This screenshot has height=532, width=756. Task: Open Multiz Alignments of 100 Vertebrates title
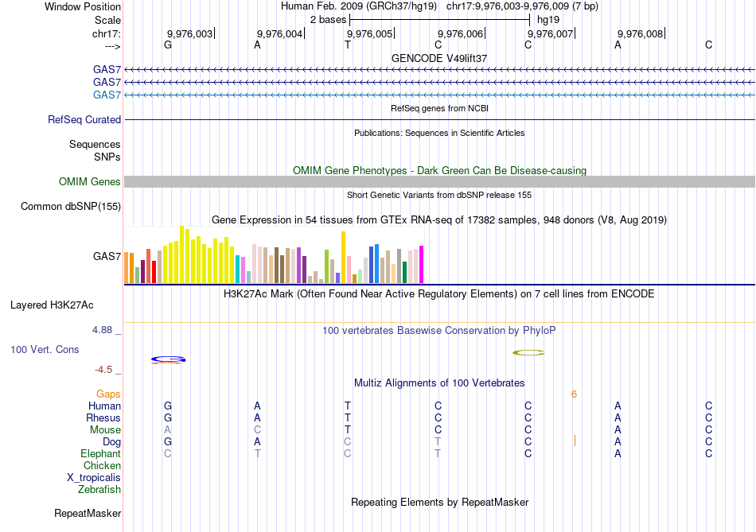(x=439, y=383)
